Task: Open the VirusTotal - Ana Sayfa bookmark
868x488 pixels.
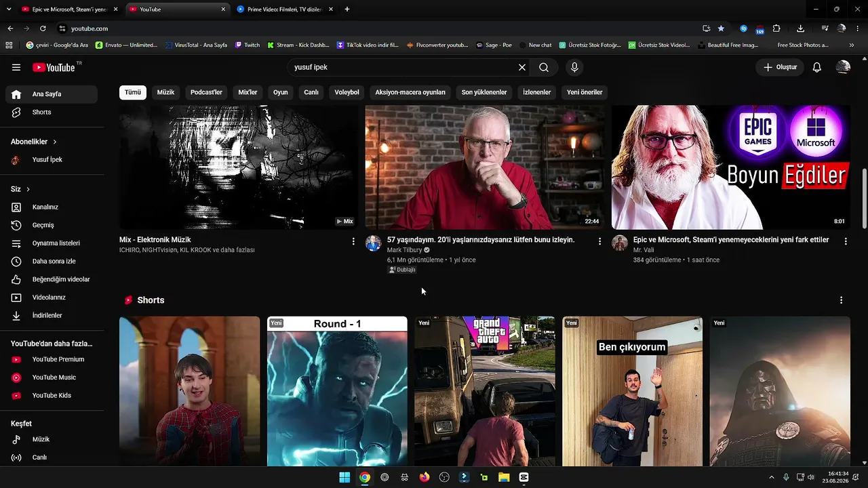Action: point(195,45)
